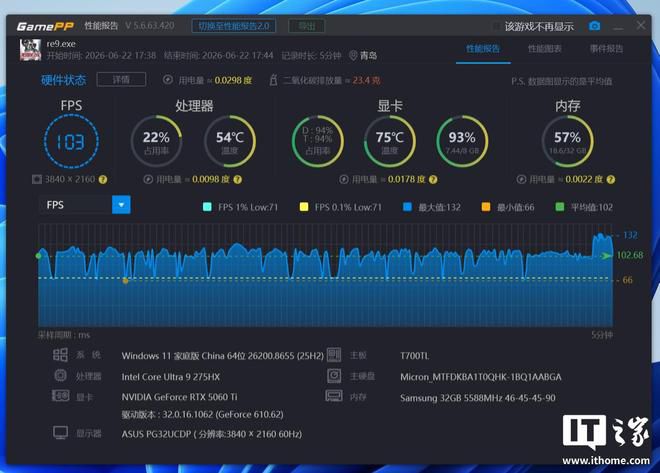Close the GamePP report window
This screenshot has height=473, width=660.
pyautogui.click(x=641, y=26)
